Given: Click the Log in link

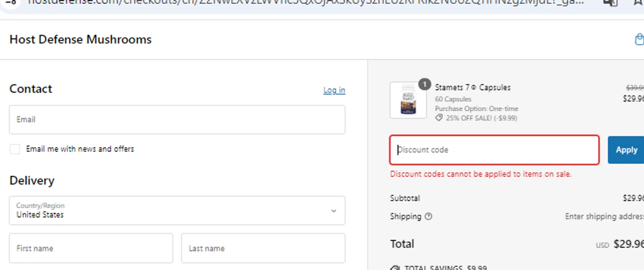Looking at the screenshot, I should [334, 90].
